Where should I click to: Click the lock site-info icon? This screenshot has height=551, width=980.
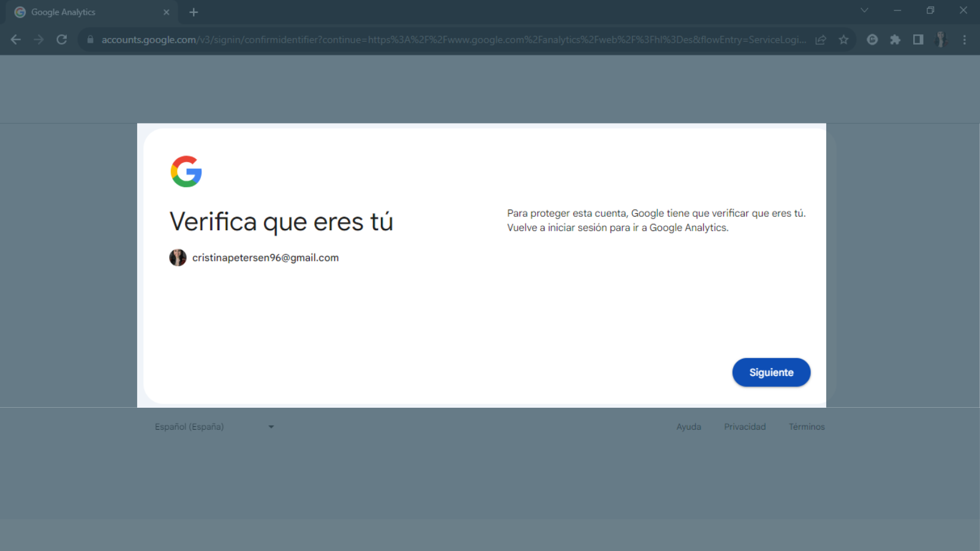[90, 40]
